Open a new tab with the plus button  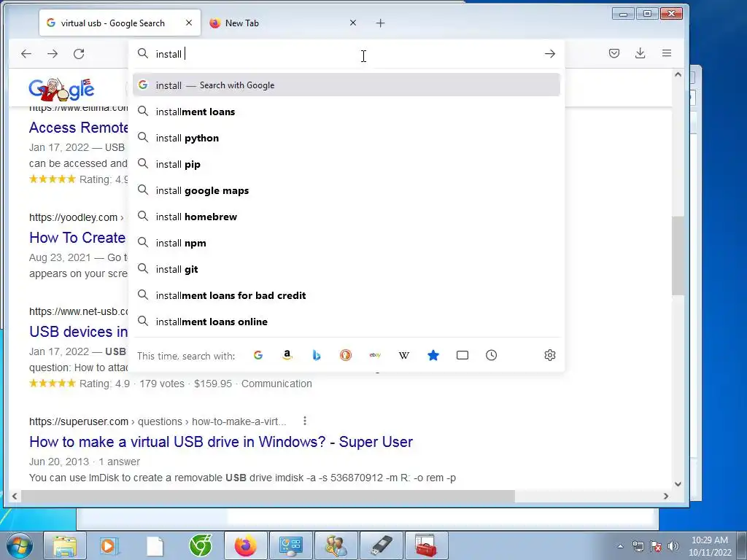(x=380, y=23)
